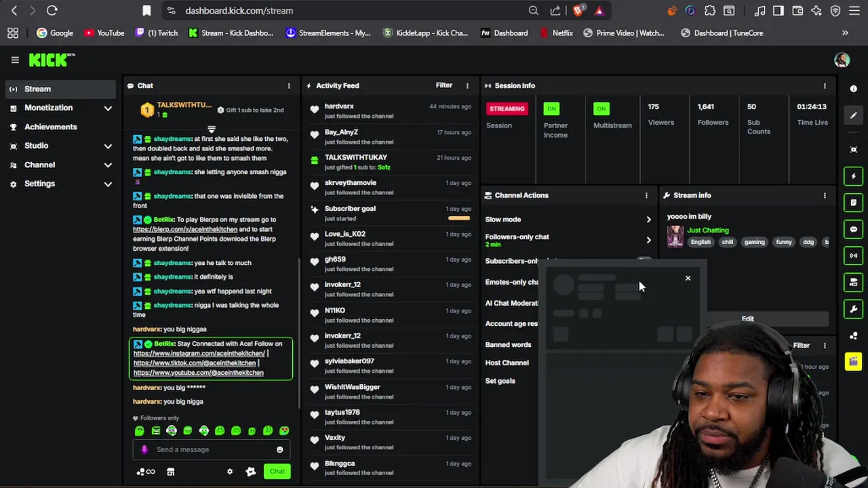Open the emoji picker in message box
Viewport: 868px width, 488px height.
coord(279,449)
